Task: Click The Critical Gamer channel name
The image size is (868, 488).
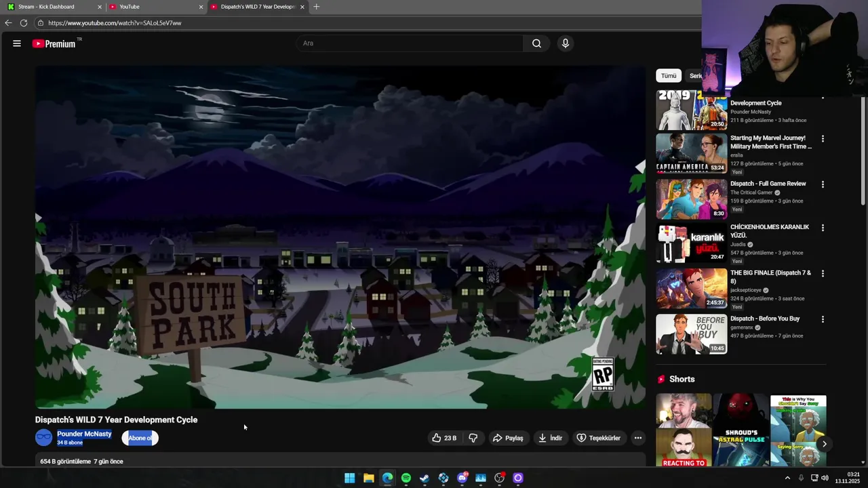Action: (751, 192)
